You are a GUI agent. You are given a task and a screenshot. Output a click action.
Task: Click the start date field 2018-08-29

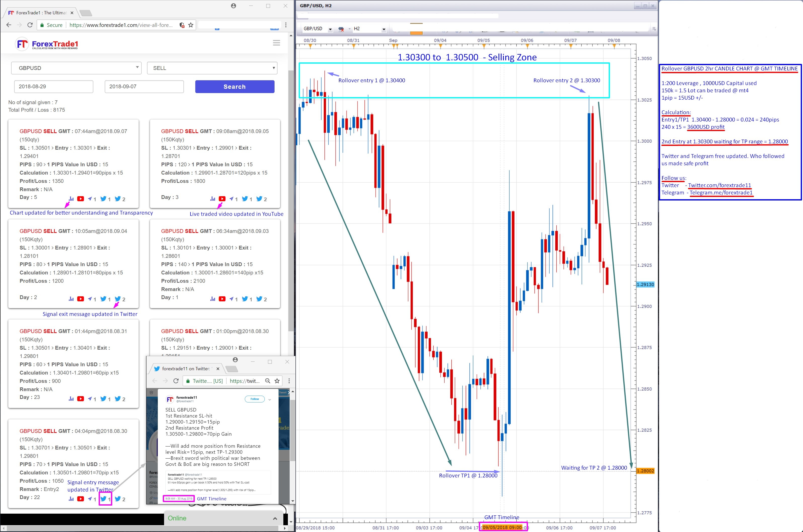click(54, 87)
